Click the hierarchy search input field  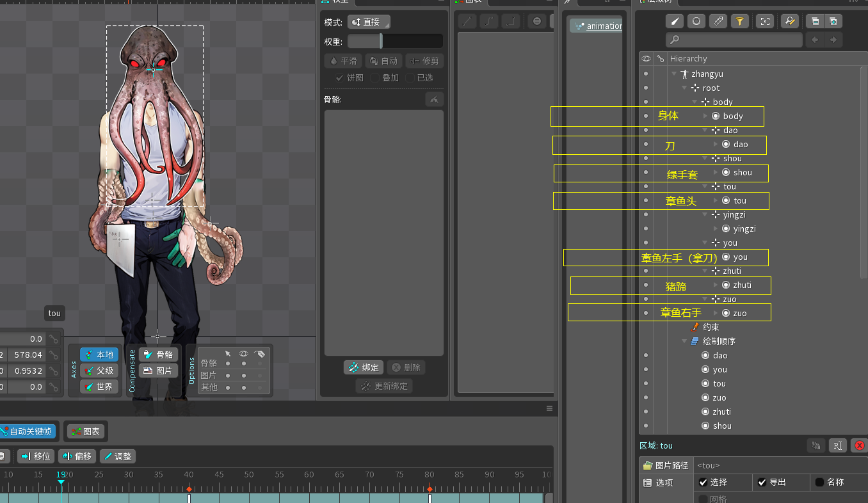click(x=734, y=40)
